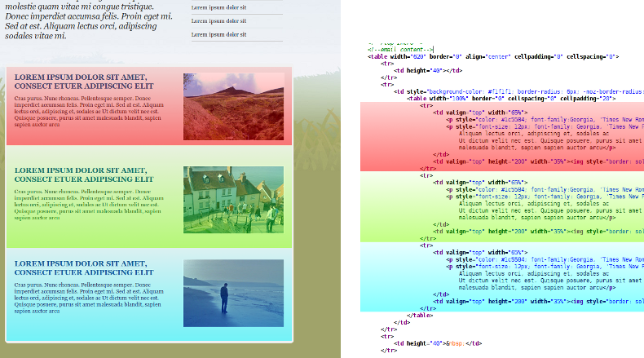The width and height of the screenshot is (644, 358).
Task: Open the first 'Lorem ipsum dolor sit' sidebar link
Action: (218, 7)
